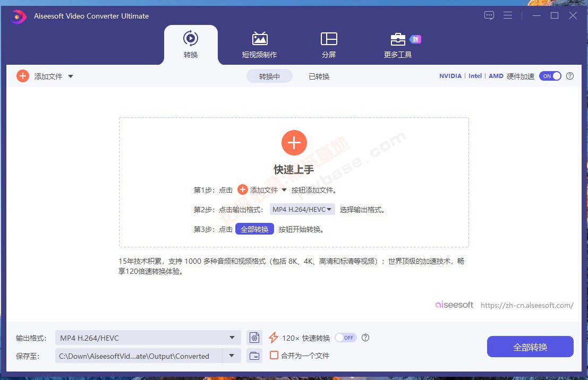Click the 全部转换 sample button in step 3
Screen dimensions: 588x380
pos(254,229)
